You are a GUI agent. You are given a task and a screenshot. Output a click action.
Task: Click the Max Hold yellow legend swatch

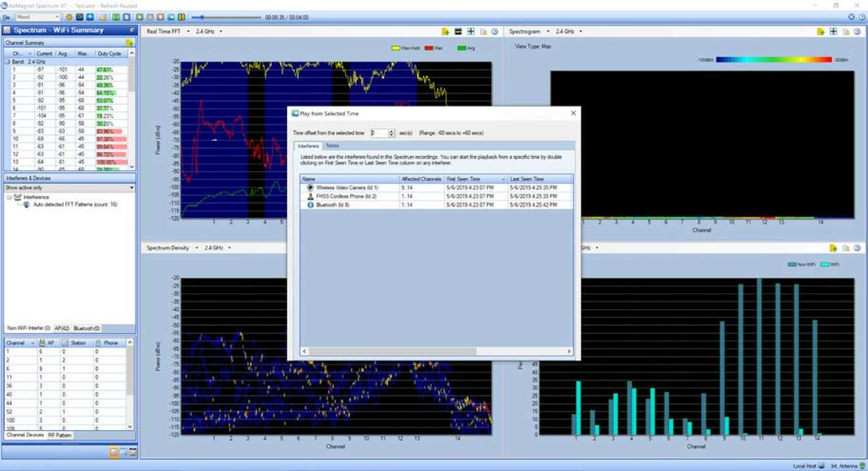click(x=395, y=48)
